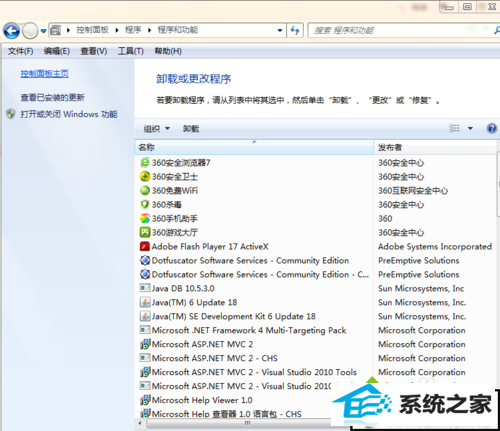Click the magnifier search icon

tap(497, 30)
